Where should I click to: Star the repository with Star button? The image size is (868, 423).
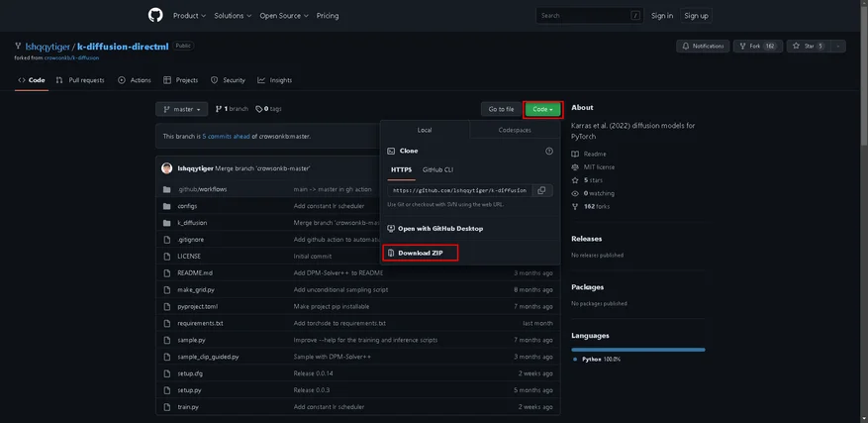(x=809, y=47)
